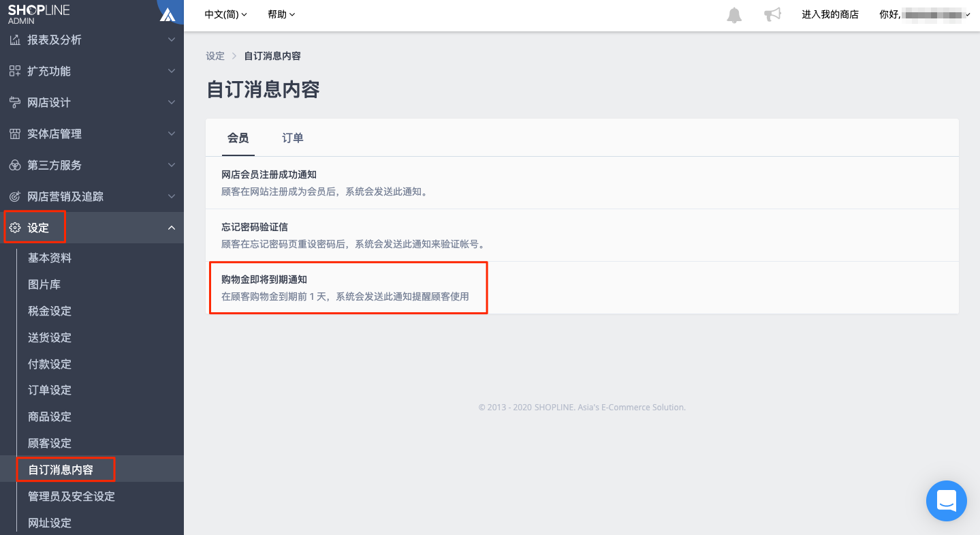This screenshot has height=535, width=980.
Task: Click the 设定 breadcrumb link
Action: pyautogui.click(x=215, y=56)
